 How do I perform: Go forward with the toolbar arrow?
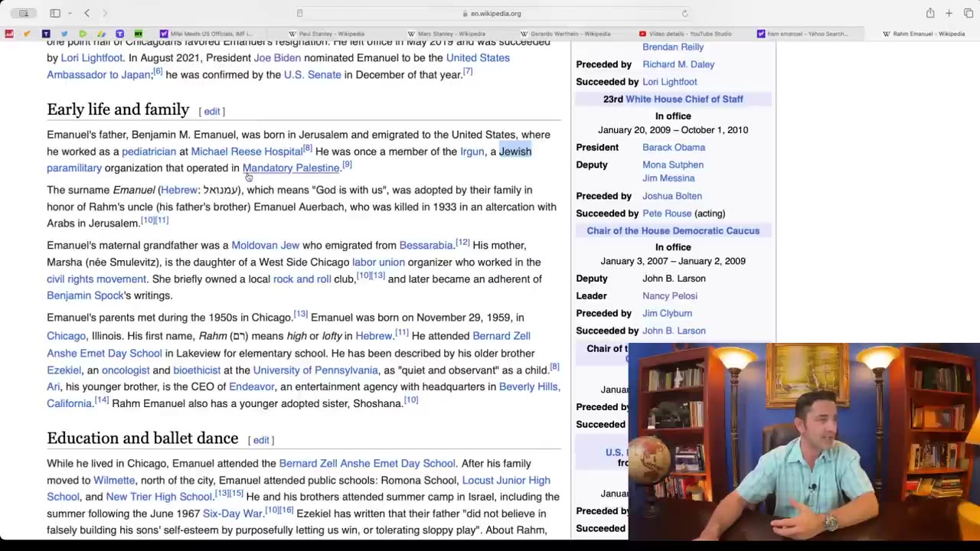point(105,13)
